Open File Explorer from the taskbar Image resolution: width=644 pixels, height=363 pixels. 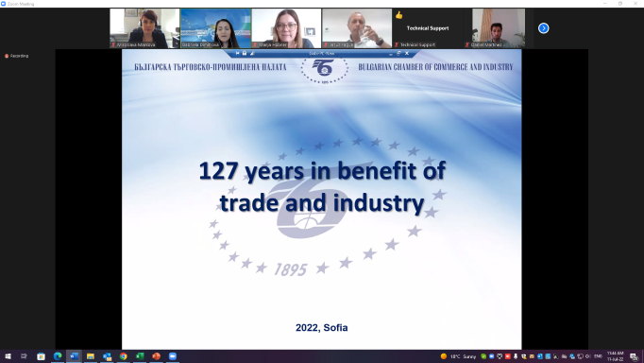[x=91, y=356]
